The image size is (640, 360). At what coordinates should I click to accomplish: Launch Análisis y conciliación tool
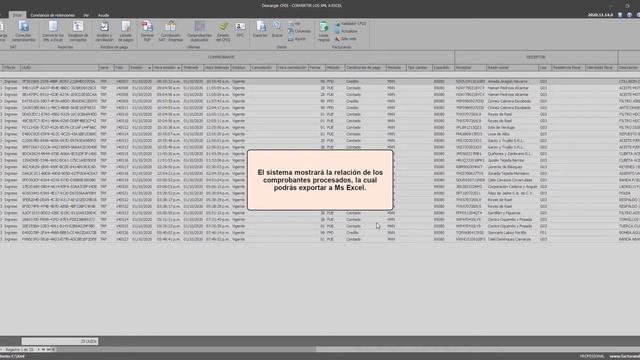point(104,31)
